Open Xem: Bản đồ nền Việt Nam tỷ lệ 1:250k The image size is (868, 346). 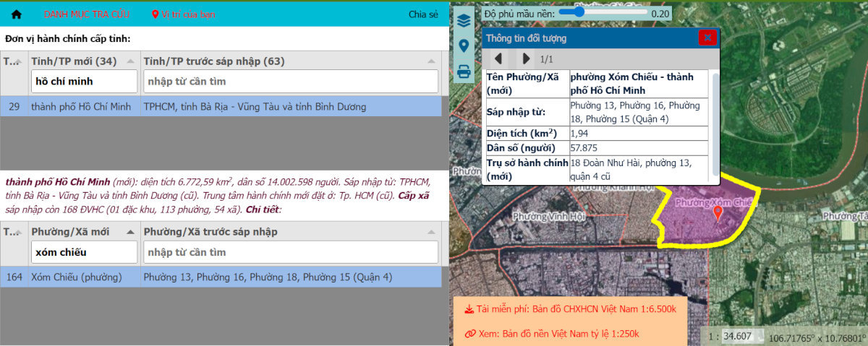(552, 334)
